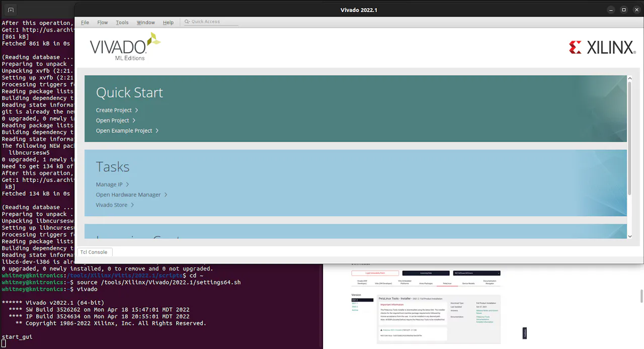Open the Flow menu

[103, 22]
